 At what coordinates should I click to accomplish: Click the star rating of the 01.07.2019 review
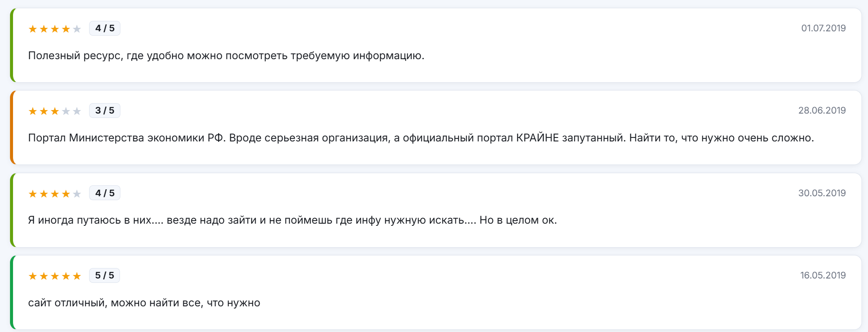tap(55, 29)
